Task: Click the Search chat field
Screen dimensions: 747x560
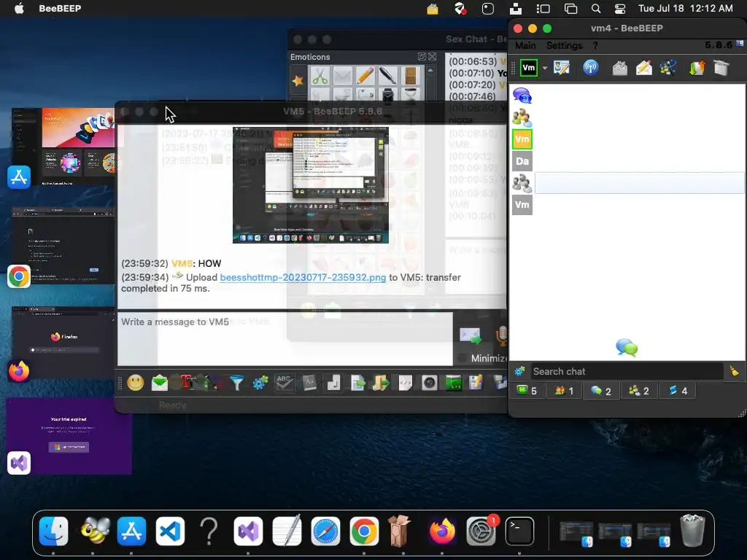Action: point(627,371)
